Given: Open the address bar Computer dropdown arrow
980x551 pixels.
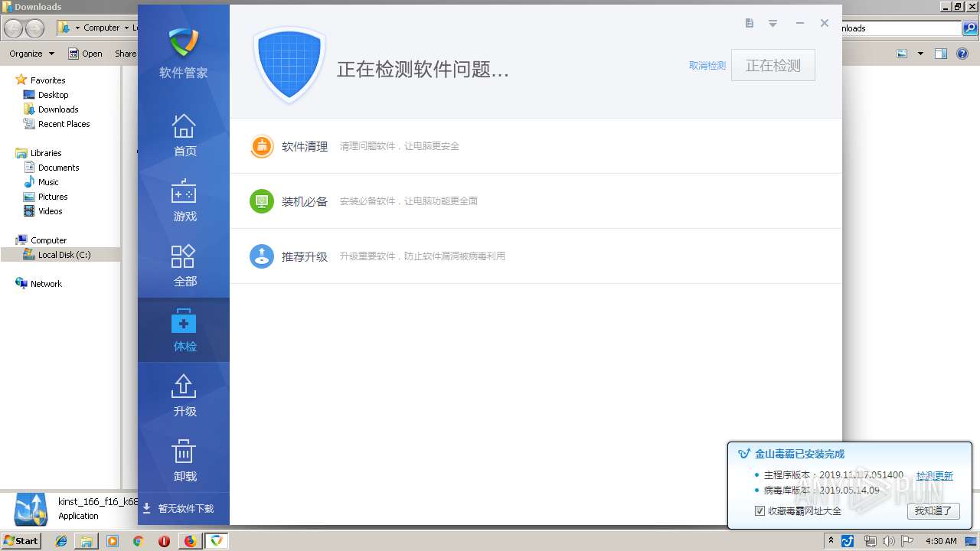Looking at the screenshot, I should [x=126, y=28].
